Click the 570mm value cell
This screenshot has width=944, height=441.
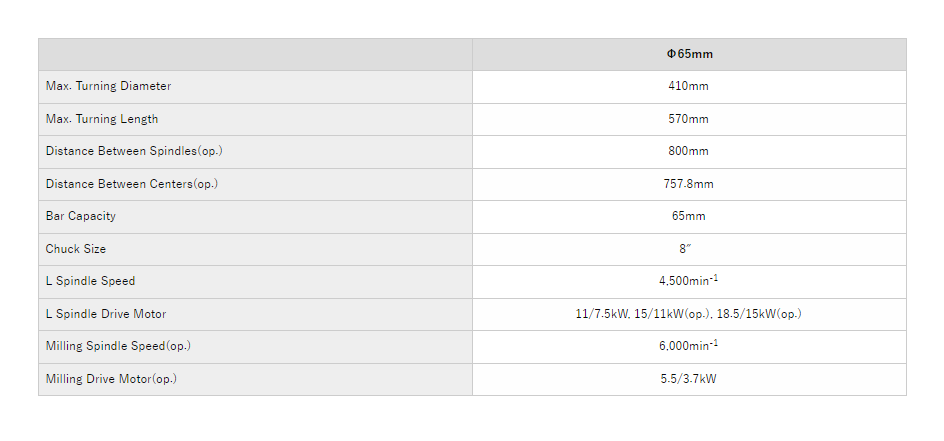click(689, 119)
